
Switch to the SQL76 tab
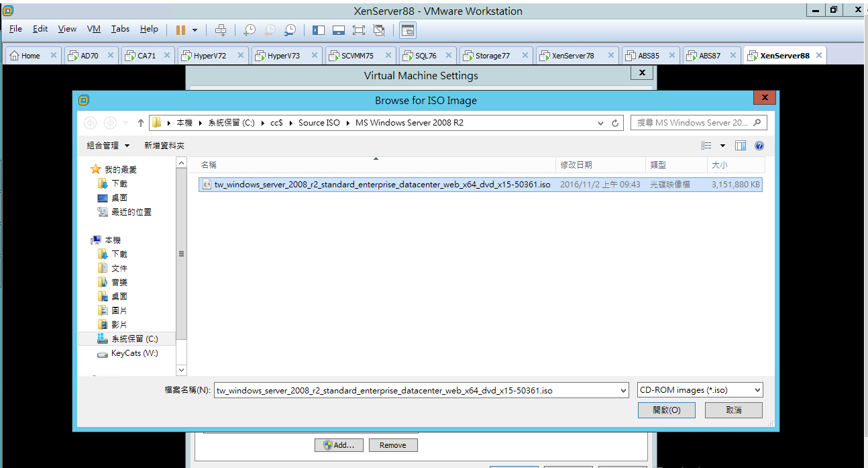425,56
